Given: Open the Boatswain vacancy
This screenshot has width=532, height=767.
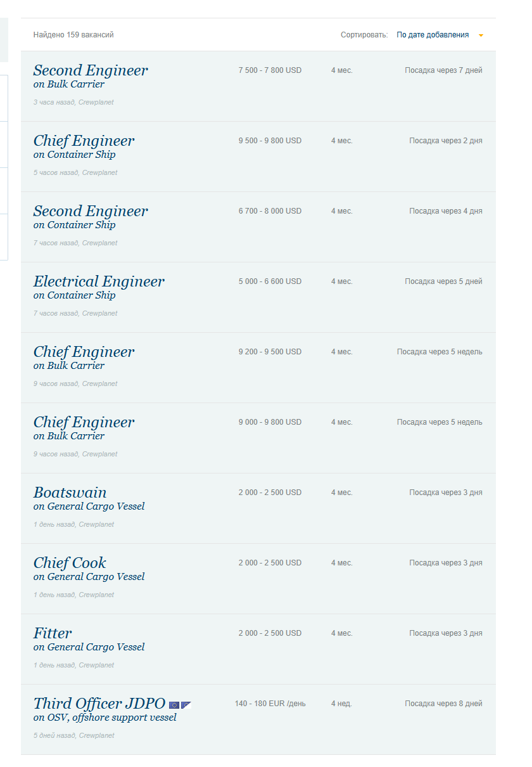Looking at the screenshot, I should point(70,493).
